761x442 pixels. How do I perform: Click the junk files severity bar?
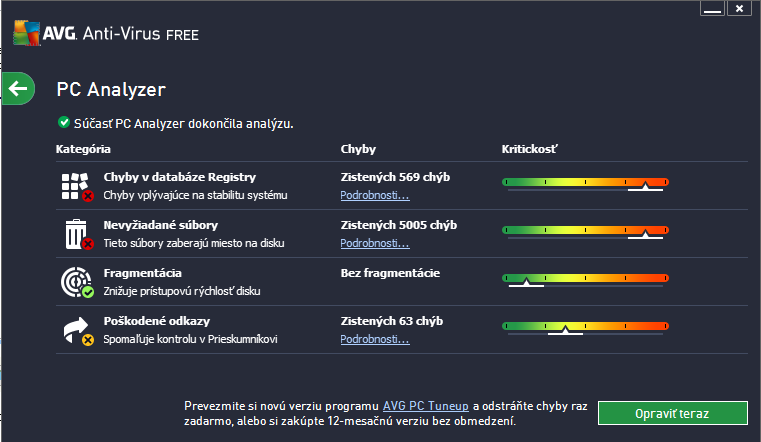(x=585, y=230)
